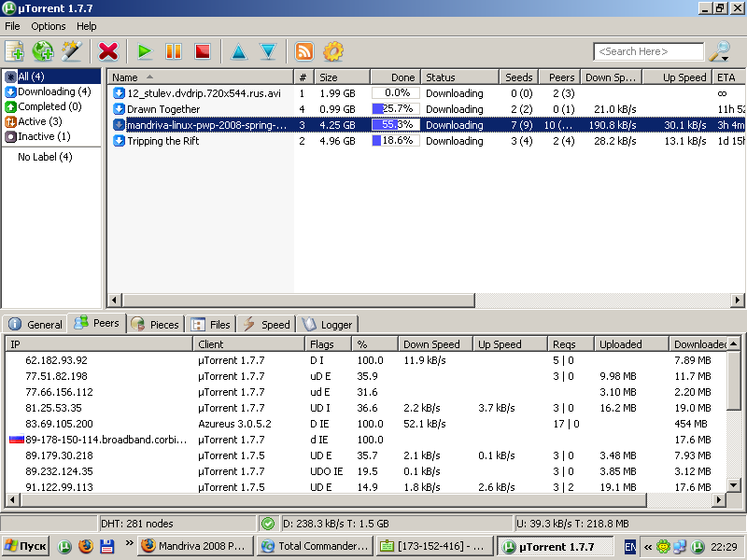
Task: Select the Tripping the Rift torrent
Action: coord(426,141)
